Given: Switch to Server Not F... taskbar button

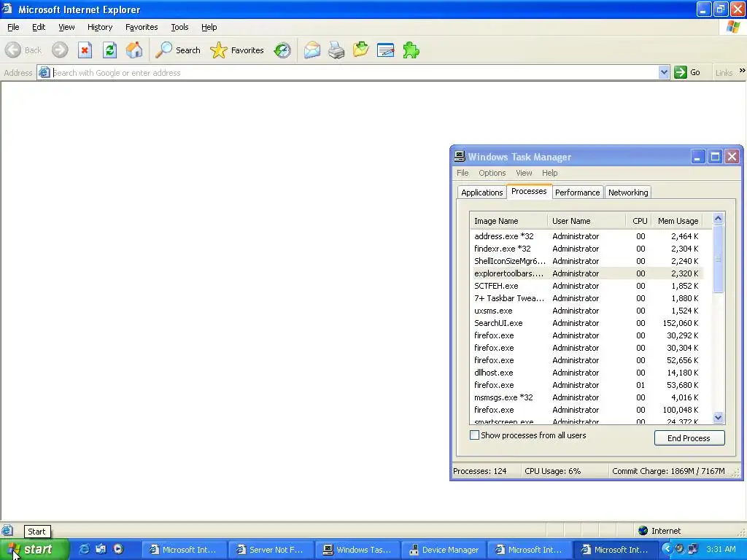Looking at the screenshot, I should coord(271,550).
